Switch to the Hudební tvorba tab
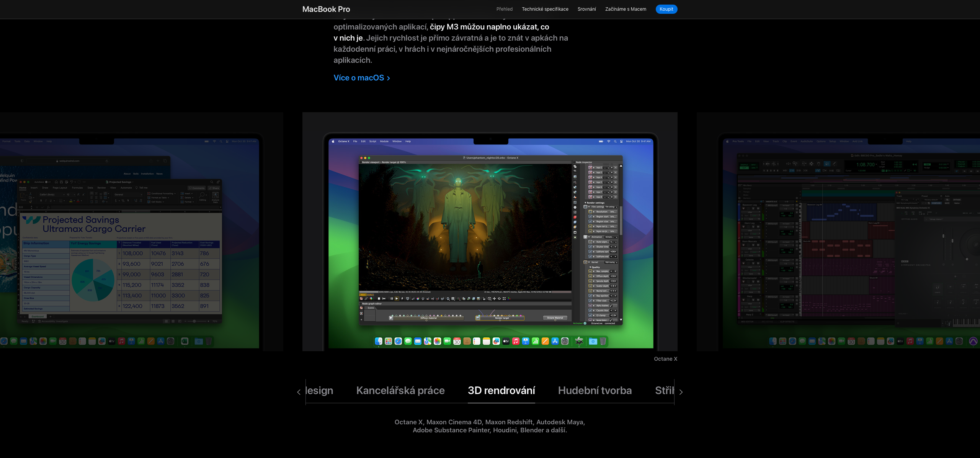Viewport: 980px width, 458px height. 595,391
